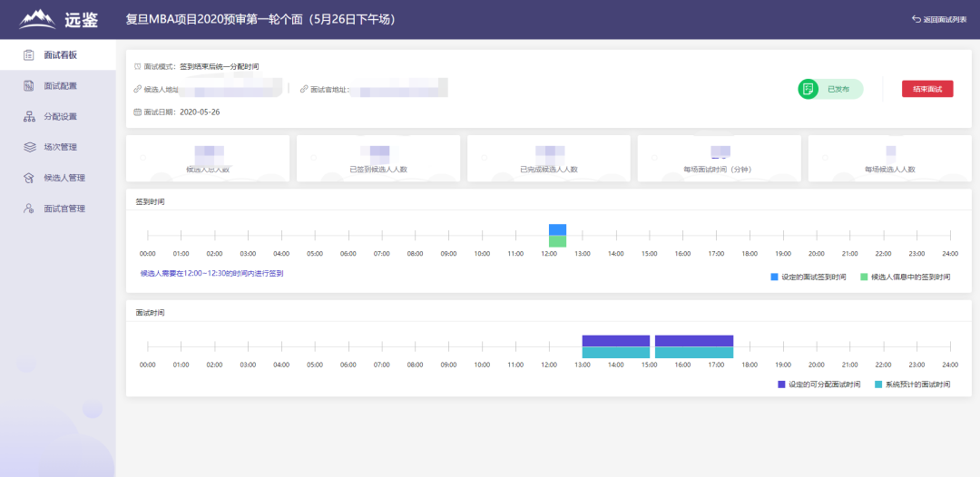
Task: Open 候选人管理 page
Action: (x=57, y=178)
